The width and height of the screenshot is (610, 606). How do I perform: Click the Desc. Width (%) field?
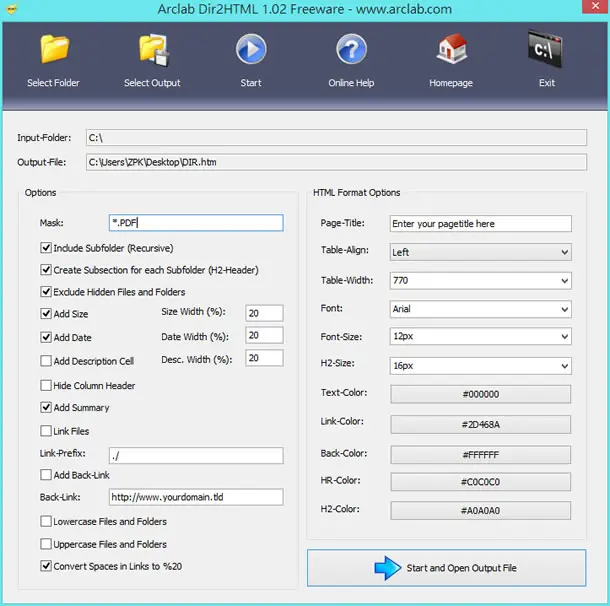(264, 358)
